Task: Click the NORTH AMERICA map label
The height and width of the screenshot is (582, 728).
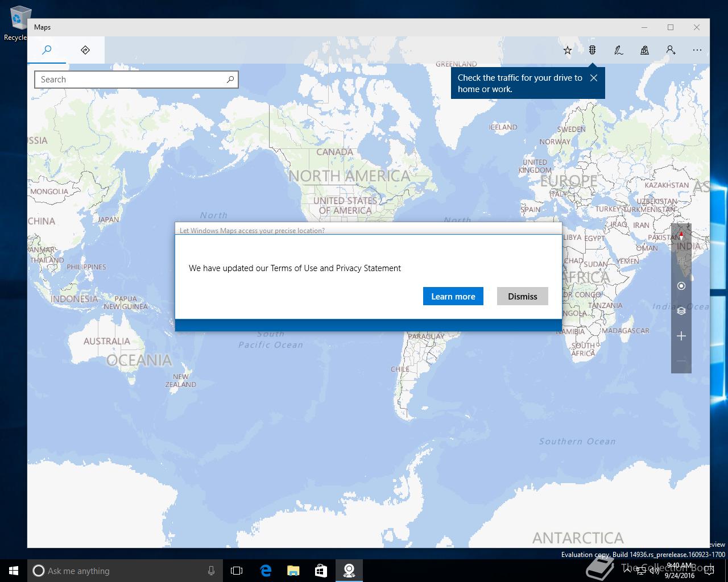Action: [x=349, y=176]
